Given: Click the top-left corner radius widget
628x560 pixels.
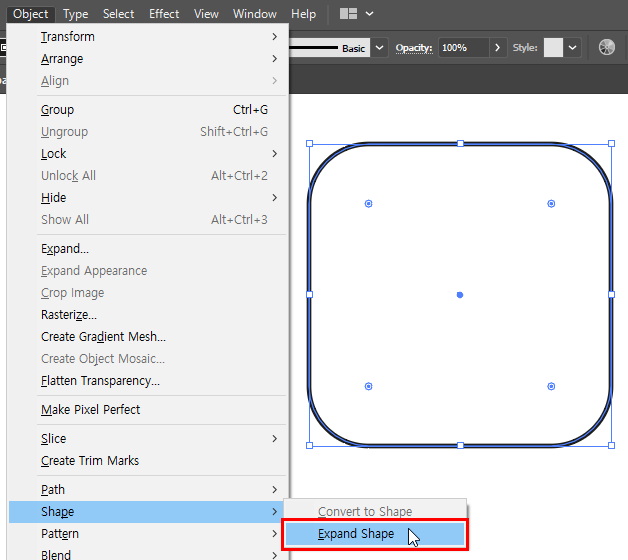Looking at the screenshot, I should (368, 204).
